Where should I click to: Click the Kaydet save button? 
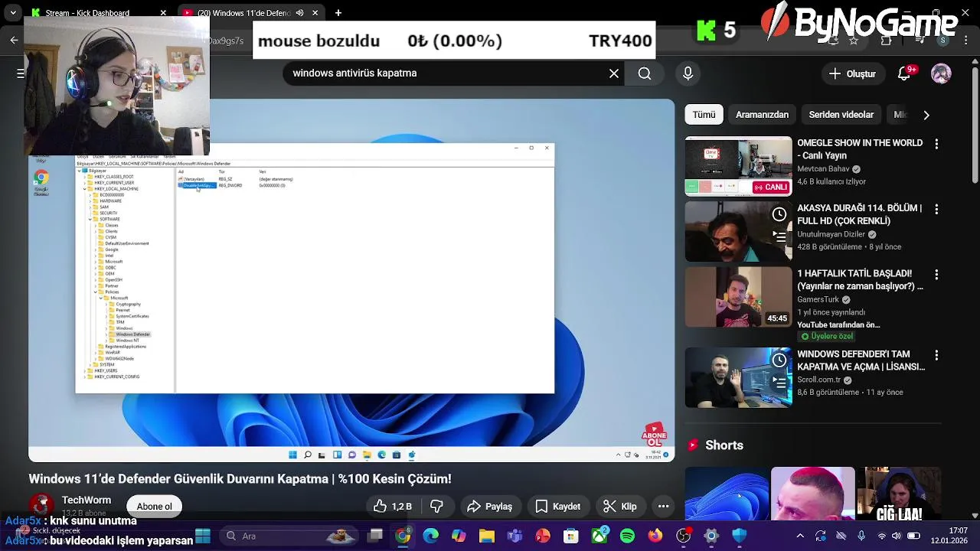558,507
